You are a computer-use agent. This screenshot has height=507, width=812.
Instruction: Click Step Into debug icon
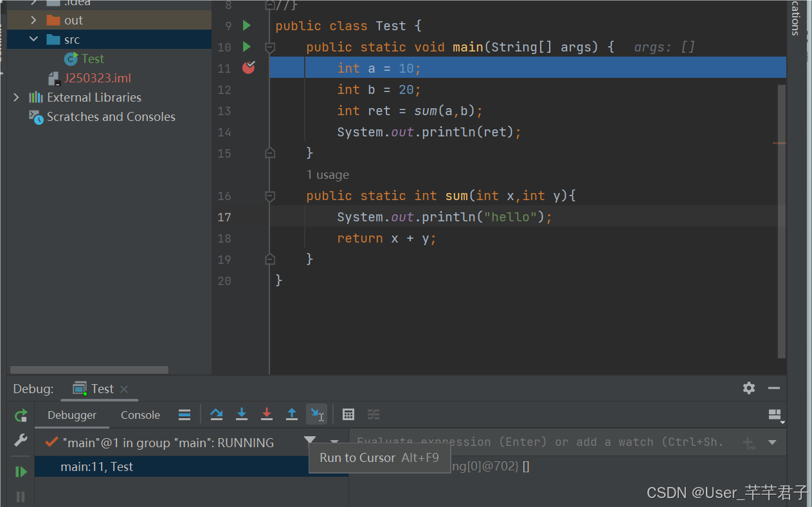coord(242,414)
